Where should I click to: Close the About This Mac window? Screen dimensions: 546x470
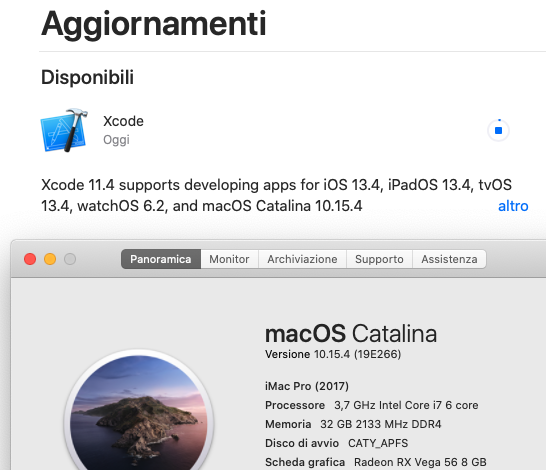30,259
